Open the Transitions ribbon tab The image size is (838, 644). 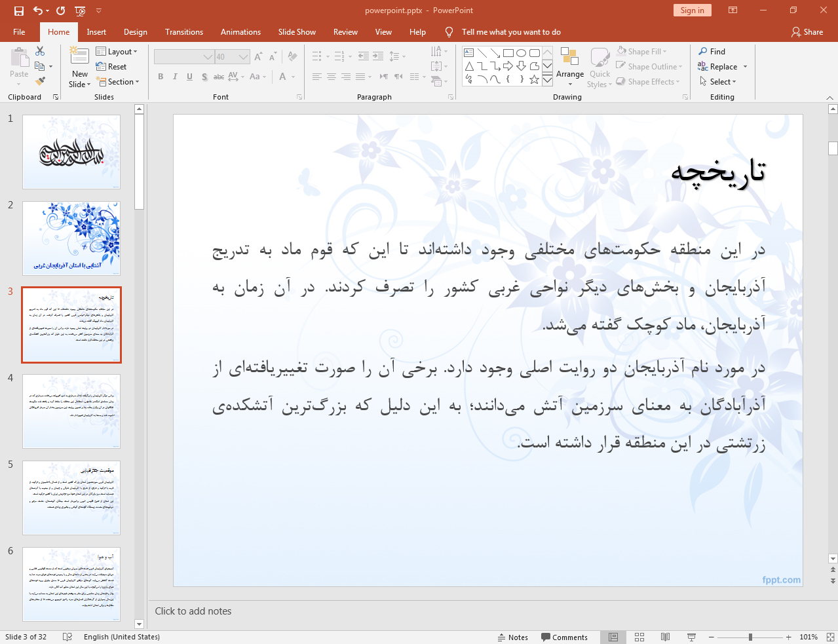click(183, 32)
